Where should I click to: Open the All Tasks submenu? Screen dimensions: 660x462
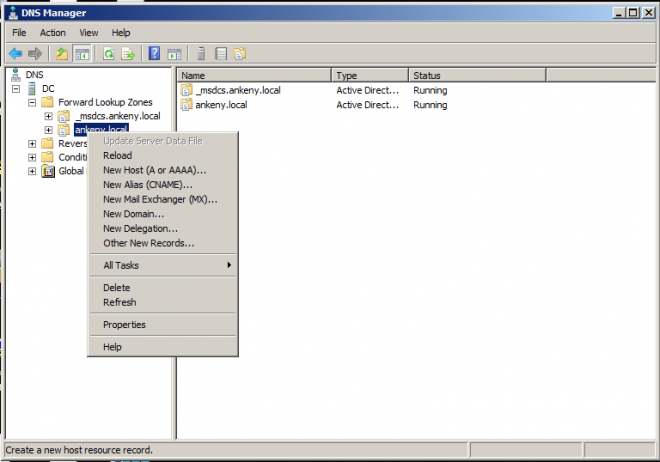click(x=162, y=265)
